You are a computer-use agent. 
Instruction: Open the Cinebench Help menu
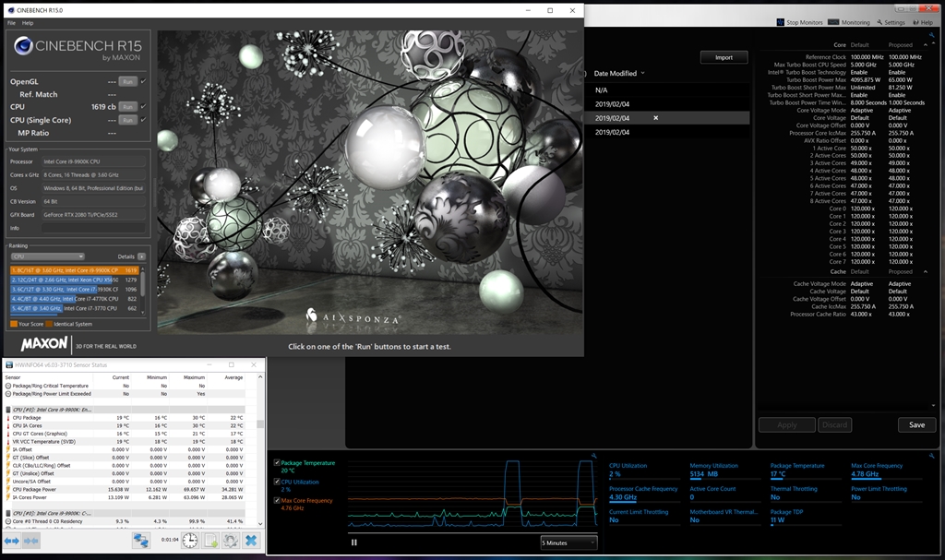click(28, 22)
